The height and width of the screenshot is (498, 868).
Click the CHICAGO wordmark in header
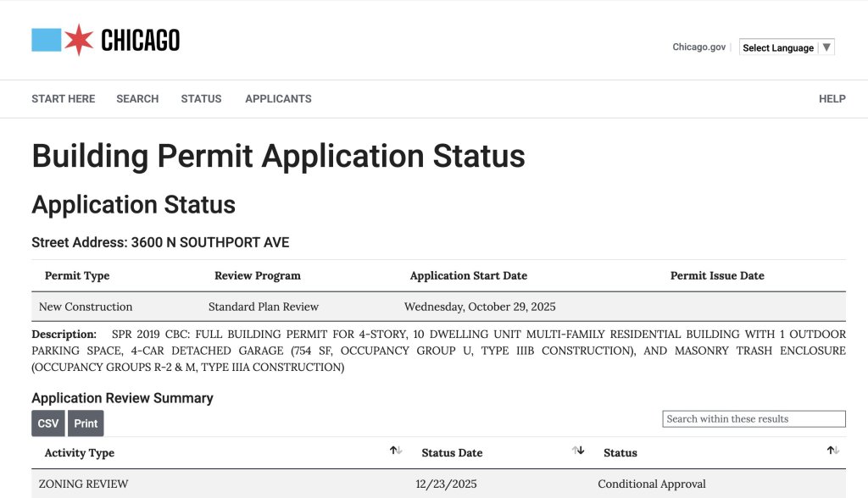140,41
